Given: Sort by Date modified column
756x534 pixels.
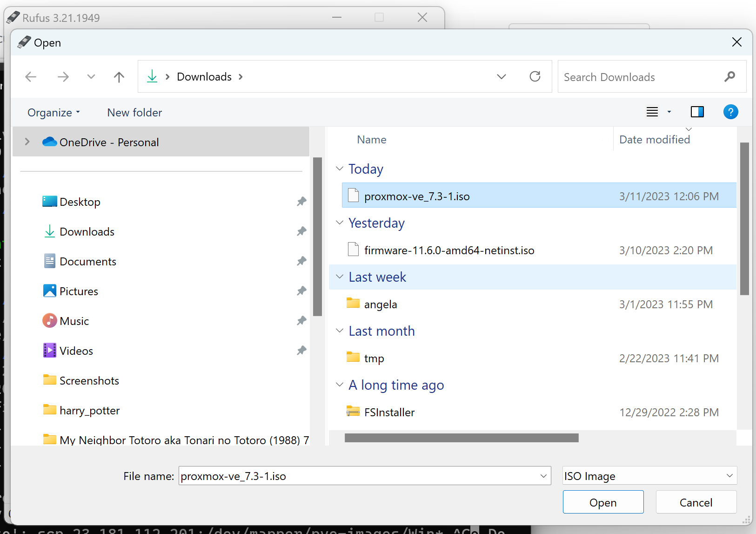Looking at the screenshot, I should 654,140.
